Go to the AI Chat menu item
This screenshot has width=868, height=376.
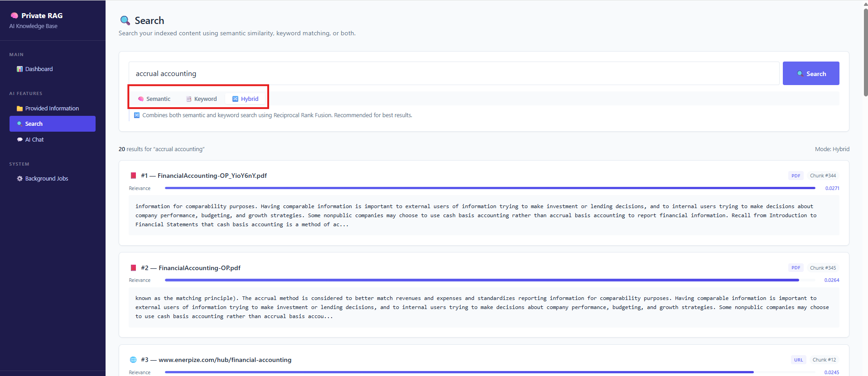pyautogui.click(x=34, y=140)
